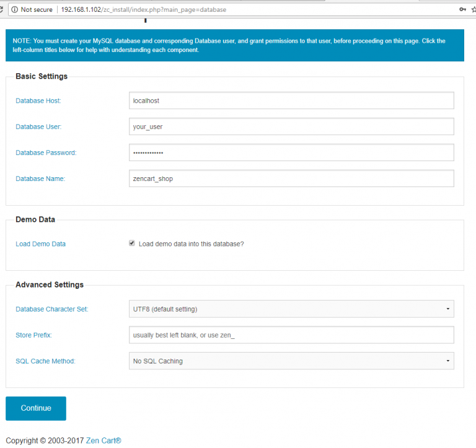Click the browser address bar URL
The width and height of the screenshot is (476, 448).
click(x=143, y=10)
